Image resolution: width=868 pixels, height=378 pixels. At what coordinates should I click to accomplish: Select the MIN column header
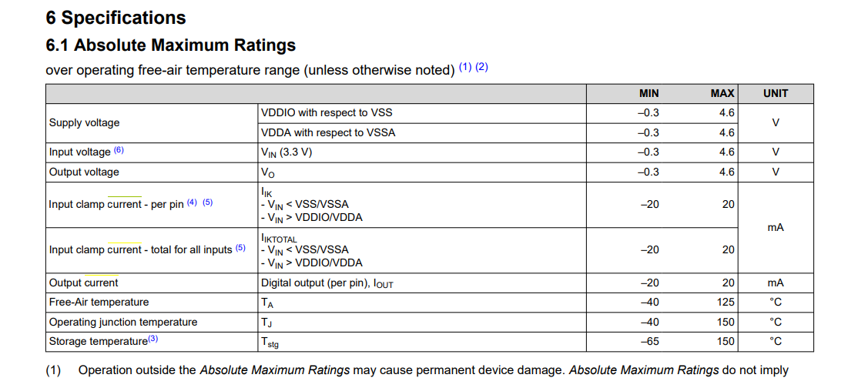[648, 93]
